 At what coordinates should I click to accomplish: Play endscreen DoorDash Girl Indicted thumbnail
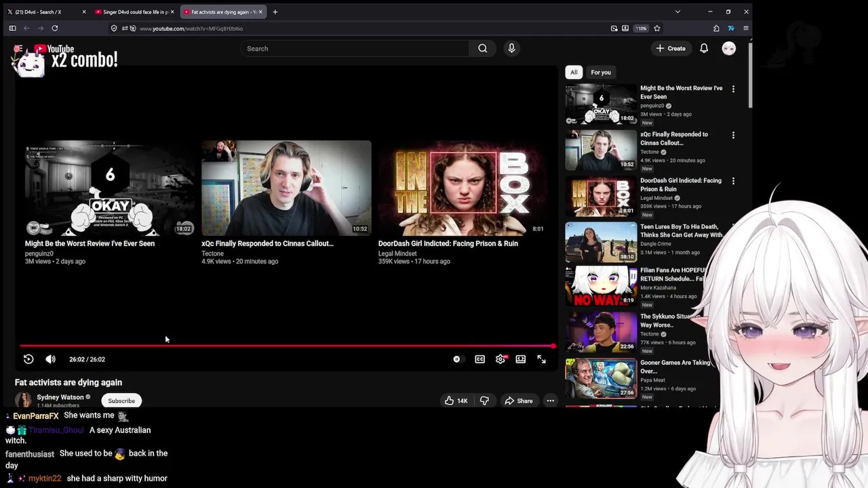click(x=463, y=188)
